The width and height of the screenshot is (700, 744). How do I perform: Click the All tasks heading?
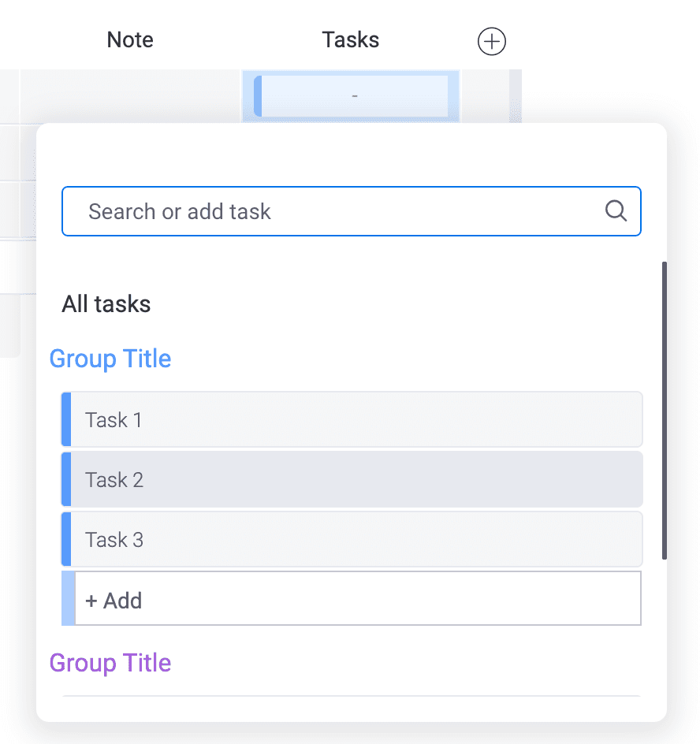(106, 303)
